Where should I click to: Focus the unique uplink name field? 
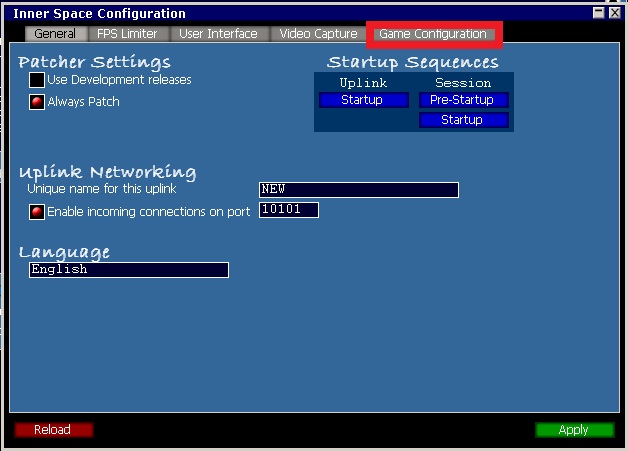point(359,189)
